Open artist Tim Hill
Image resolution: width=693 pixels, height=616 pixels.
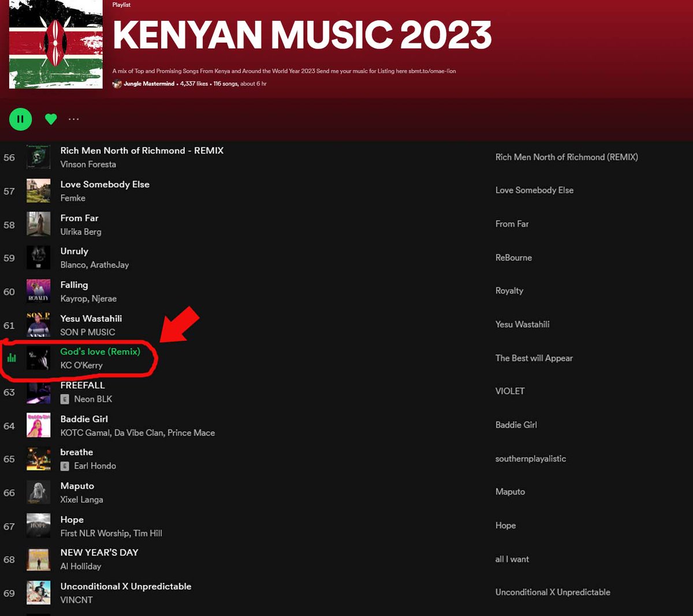point(148,533)
